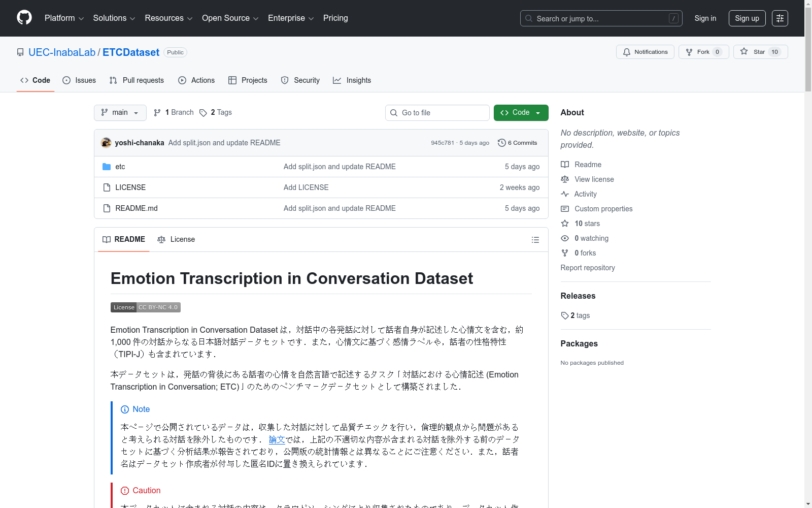This screenshot has height=508, width=812.
Task: Click the yoshi-chanaka author name
Action: click(x=140, y=143)
